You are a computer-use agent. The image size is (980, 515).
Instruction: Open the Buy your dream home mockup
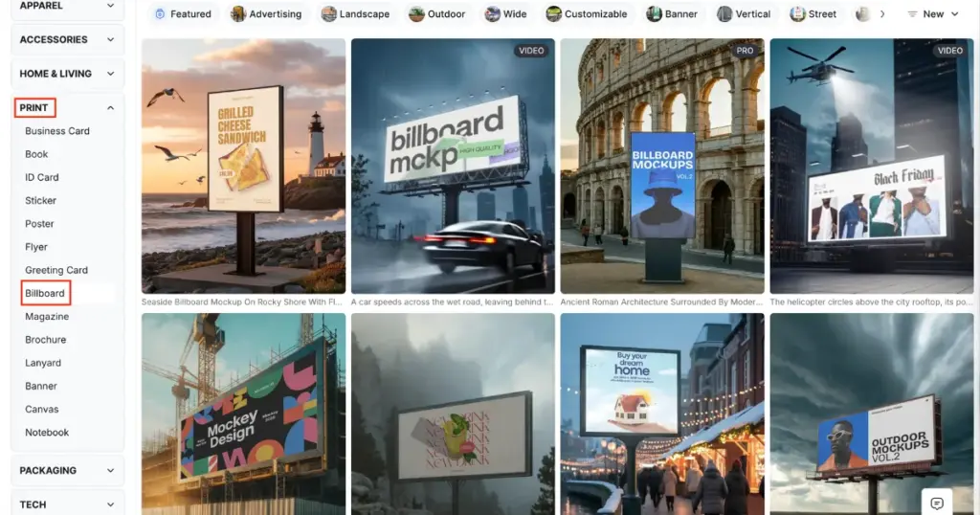click(662, 414)
